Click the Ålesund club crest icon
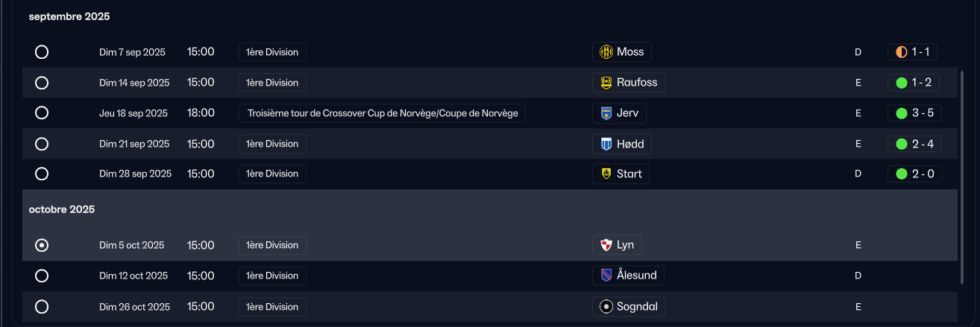Screen dimensions: 980x327 click(x=607, y=276)
